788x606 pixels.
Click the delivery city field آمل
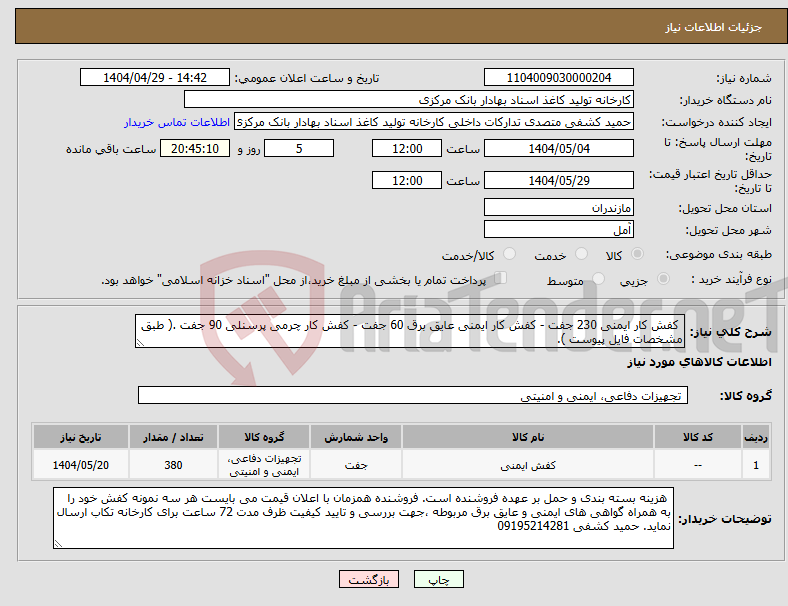click(x=559, y=230)
